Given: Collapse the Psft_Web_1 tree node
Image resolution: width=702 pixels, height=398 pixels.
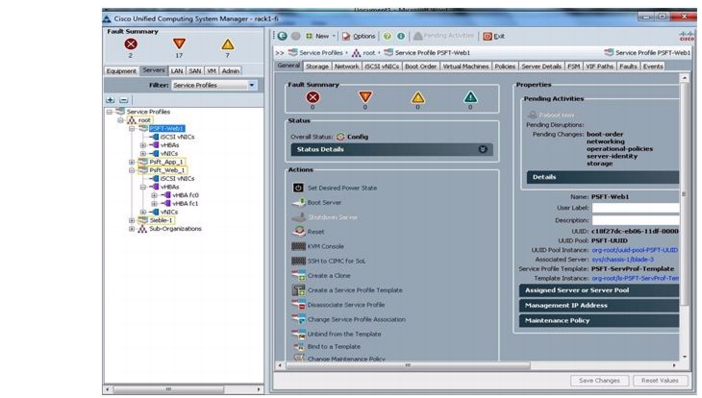Looking at the screenshot, I should [x=132, y=170].
